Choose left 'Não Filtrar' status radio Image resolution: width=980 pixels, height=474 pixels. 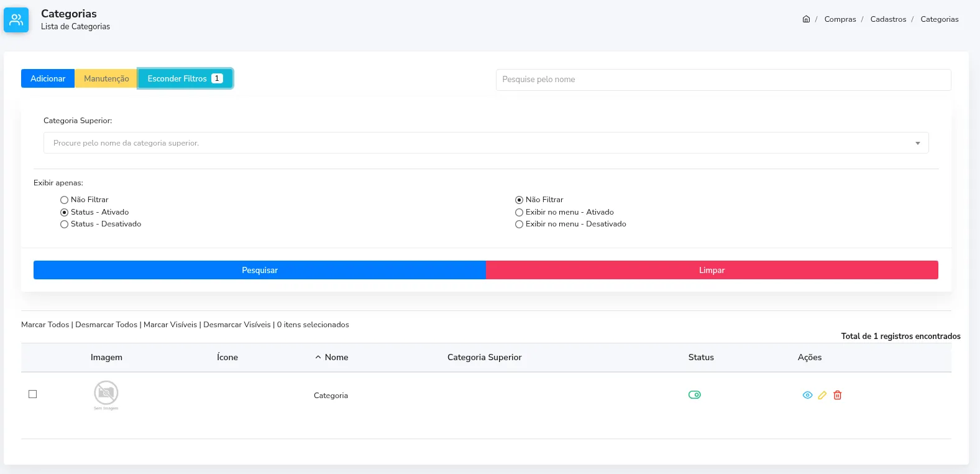pos(64,200)
